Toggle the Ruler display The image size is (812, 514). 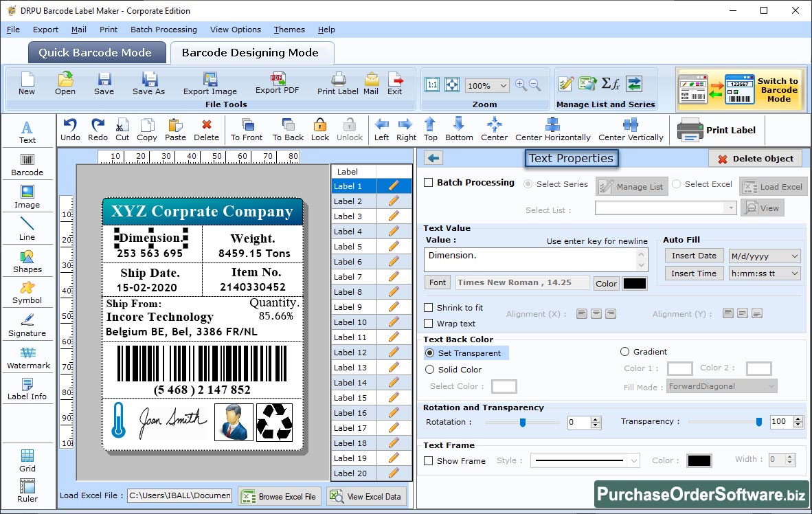[27, 491]
